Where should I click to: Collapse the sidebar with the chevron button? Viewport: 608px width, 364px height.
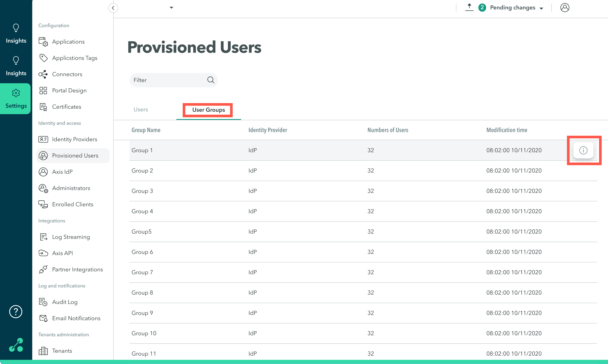pos(113,8)
